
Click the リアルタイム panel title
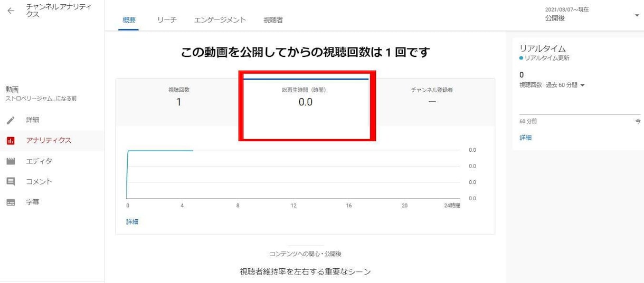(543, 48)
